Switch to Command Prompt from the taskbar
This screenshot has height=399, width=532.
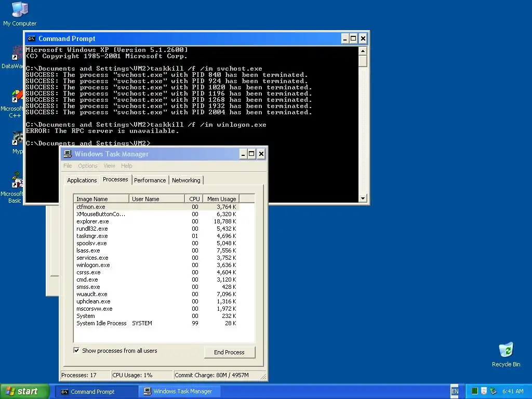97,392
